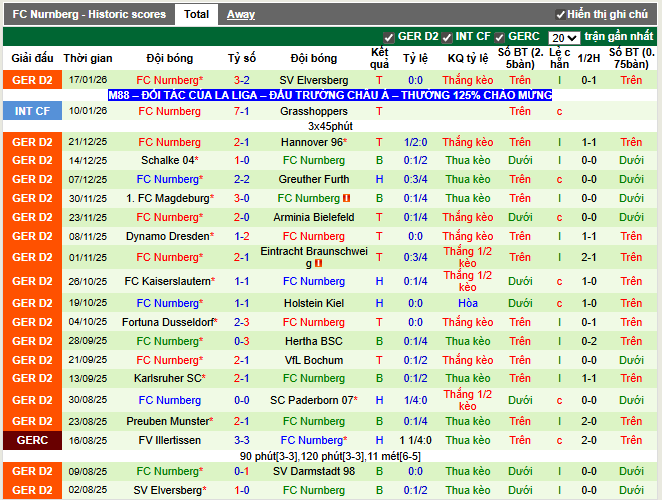The image size is (662, 500).
Task: Click the 3x45phút note
Action: (330, 126)
